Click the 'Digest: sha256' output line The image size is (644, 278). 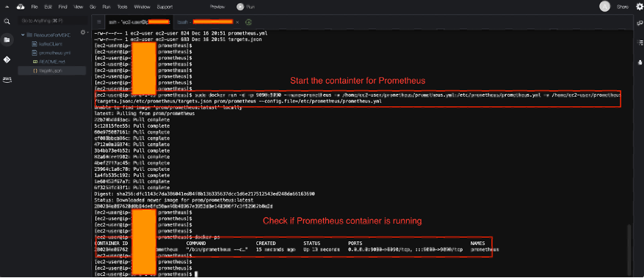click(x=204, y=194)
